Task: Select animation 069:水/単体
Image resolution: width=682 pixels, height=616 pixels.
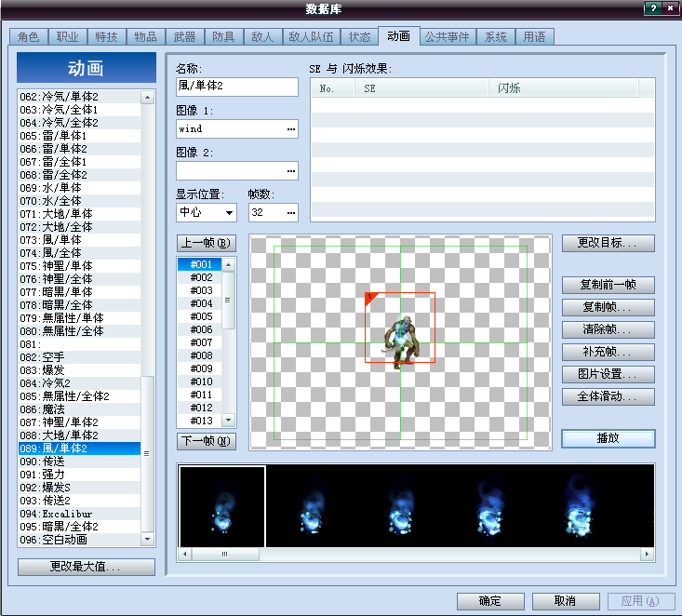Action: point(80,188)
